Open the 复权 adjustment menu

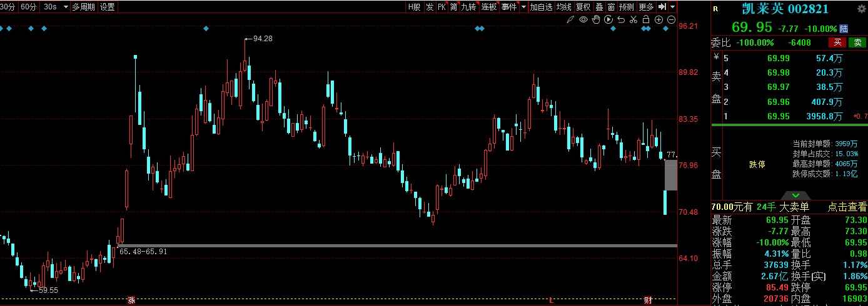[x=583, y=7]
